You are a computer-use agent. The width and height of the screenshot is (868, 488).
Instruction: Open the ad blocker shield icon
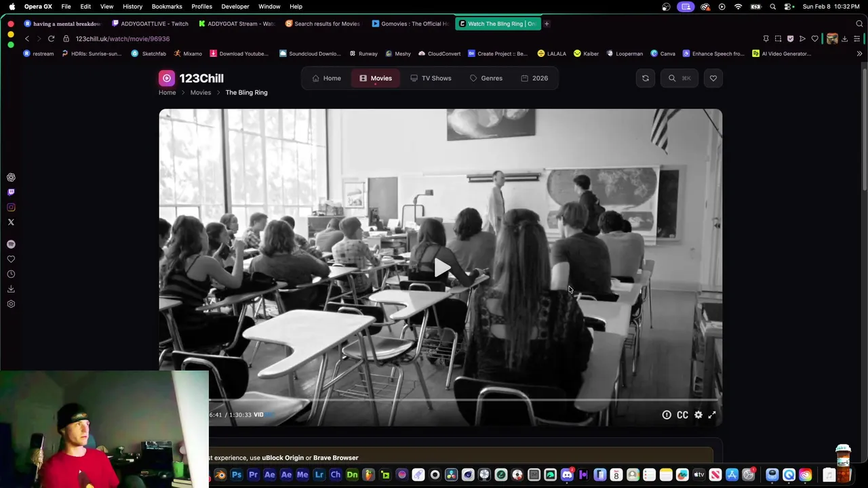click(790, 39)
